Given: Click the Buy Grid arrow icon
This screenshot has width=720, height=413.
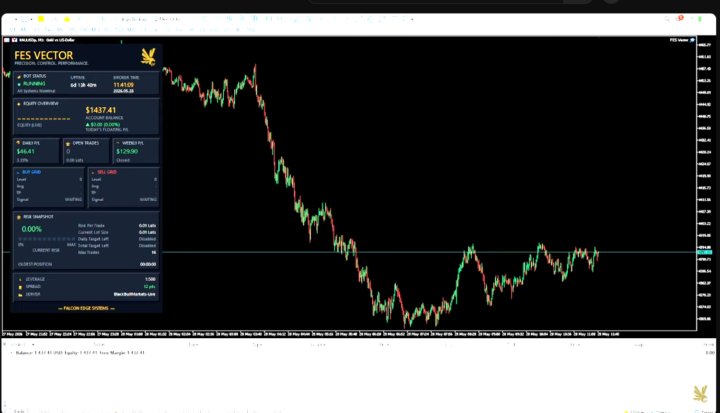Looking at the screenshot, I should pyautogui.click(x=18, y=172).
